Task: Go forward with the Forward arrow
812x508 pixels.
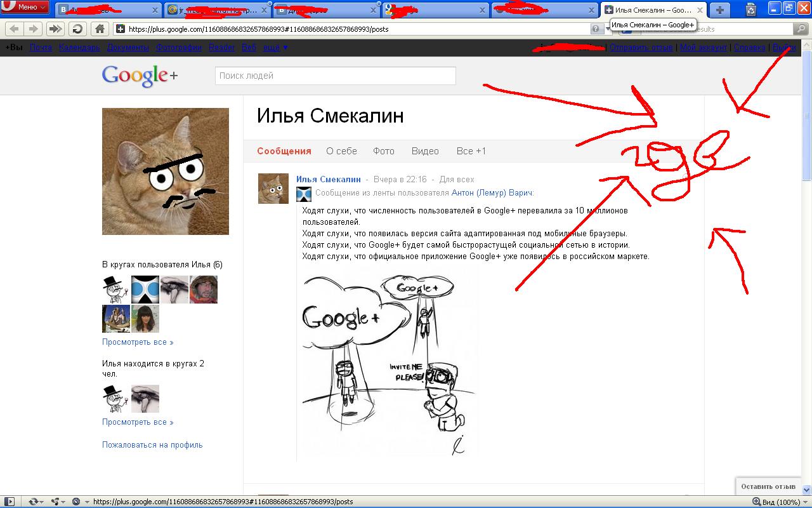Action: click(33, 29)
